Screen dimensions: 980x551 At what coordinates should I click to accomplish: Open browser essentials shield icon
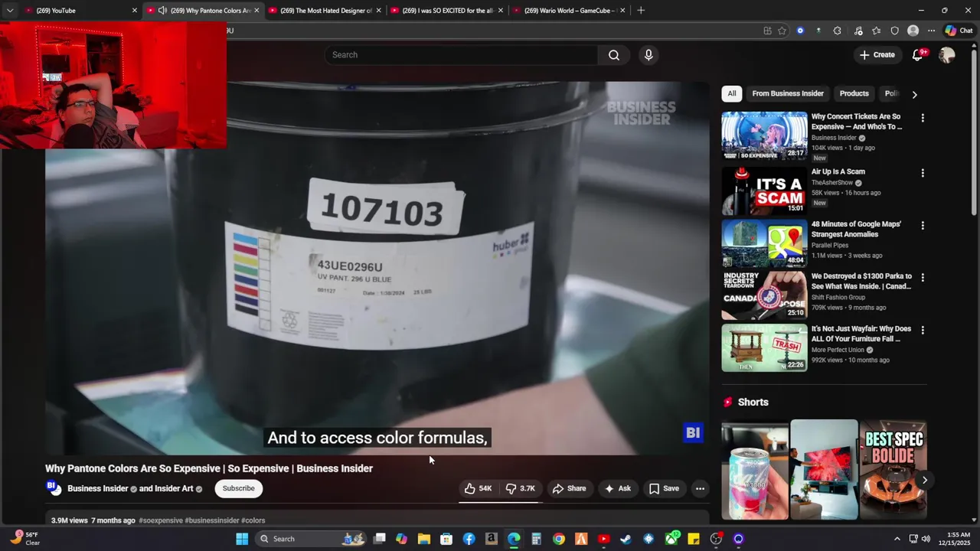[x=894, y=31]
